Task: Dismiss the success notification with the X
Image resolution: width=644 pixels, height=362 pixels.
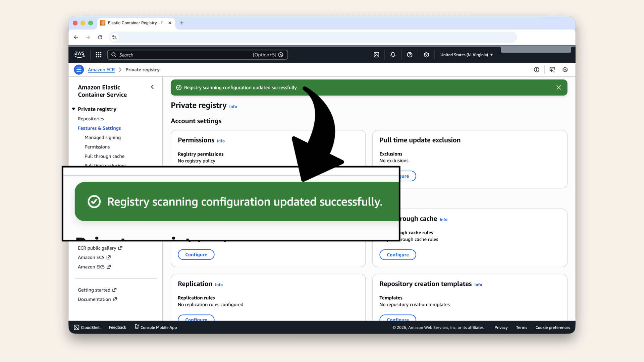Action: coord(558,87)
